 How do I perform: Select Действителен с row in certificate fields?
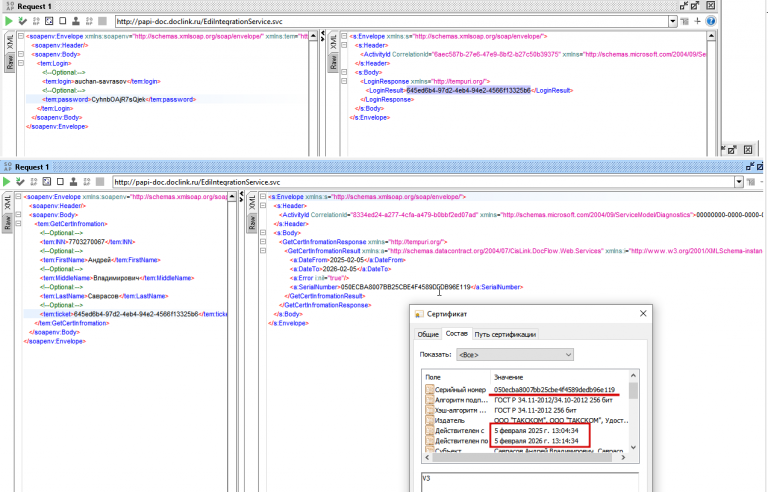click(x=527, y=431)
